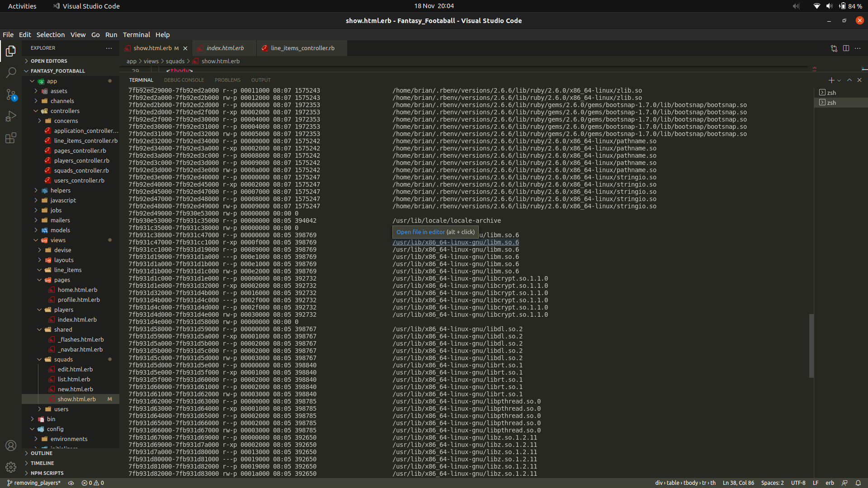Click notifications bell in status bar
This screenshot has height=488, width=868.
[858, 483]
